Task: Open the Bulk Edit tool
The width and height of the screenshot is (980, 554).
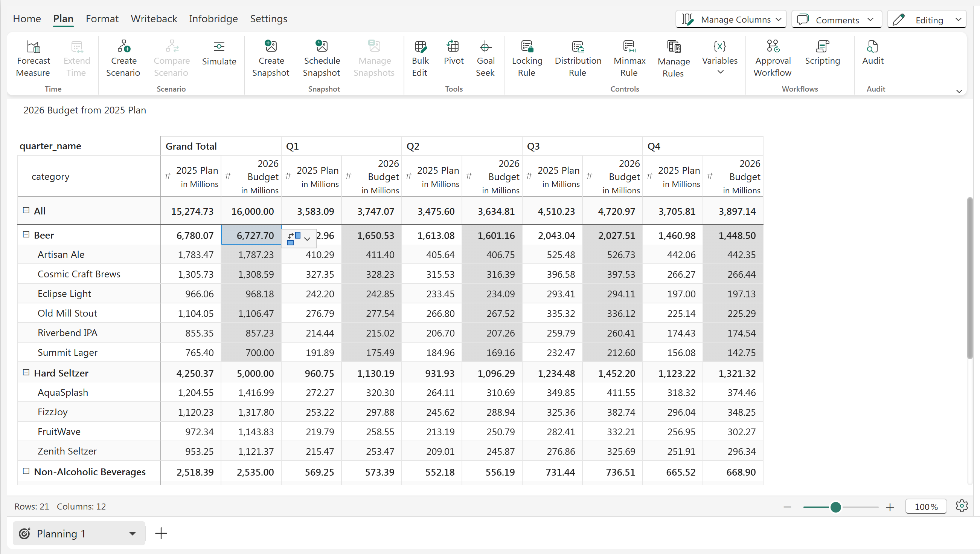Action: coord(420,47)
